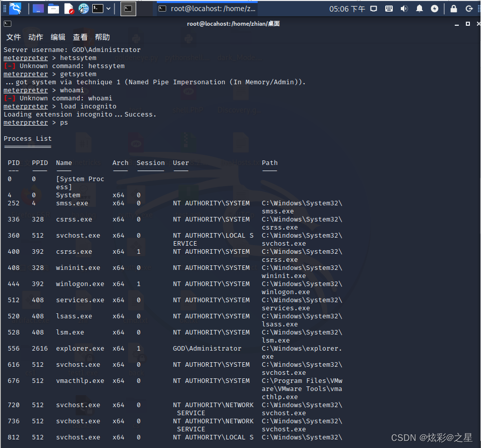Open the 查看 menu
This screenshot has height=448, width=481.
point(80,37)
